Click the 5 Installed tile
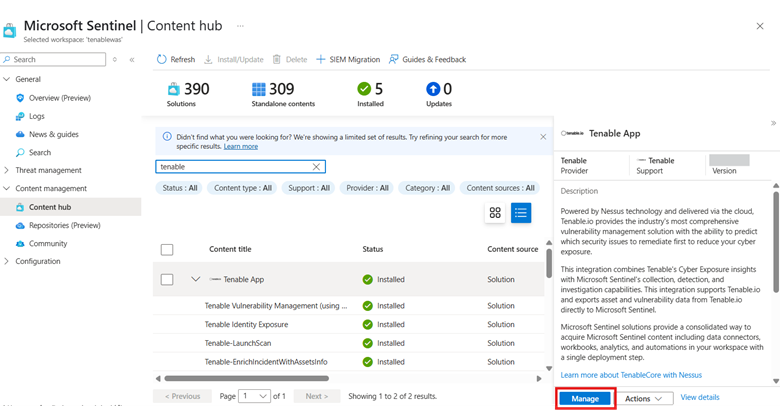 [x=370, y=95]
